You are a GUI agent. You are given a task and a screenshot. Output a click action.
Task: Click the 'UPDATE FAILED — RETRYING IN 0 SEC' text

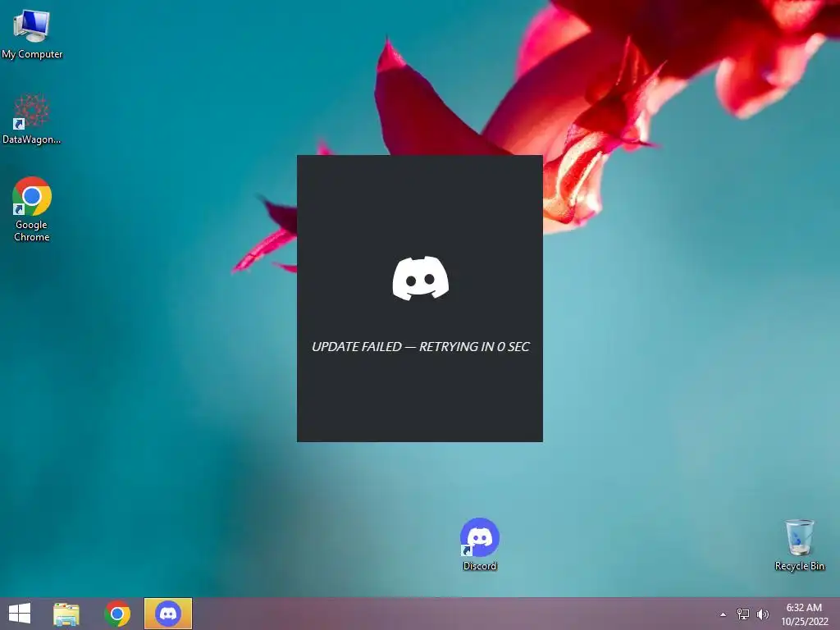[x=421, y=347]
